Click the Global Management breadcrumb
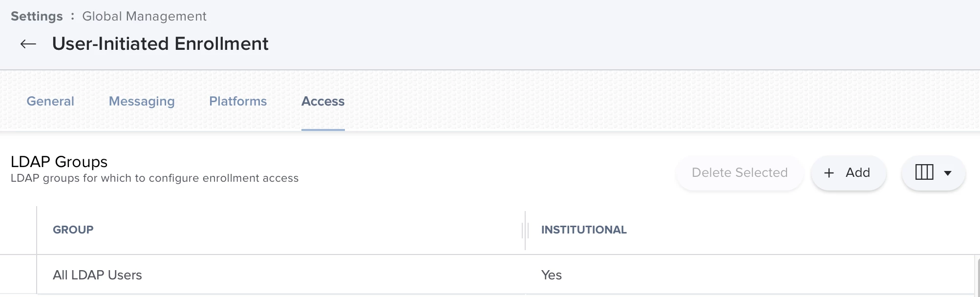Screen dimensions: 980x297 click(144, 16)
